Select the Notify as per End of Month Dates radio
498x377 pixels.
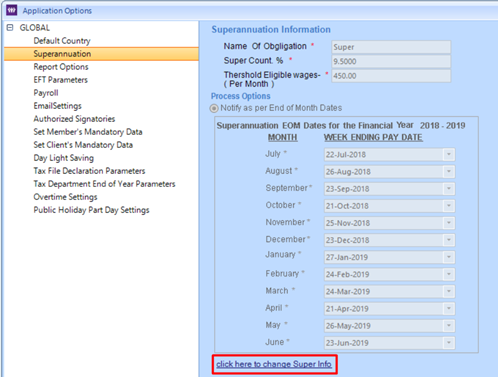pos(214,108)
